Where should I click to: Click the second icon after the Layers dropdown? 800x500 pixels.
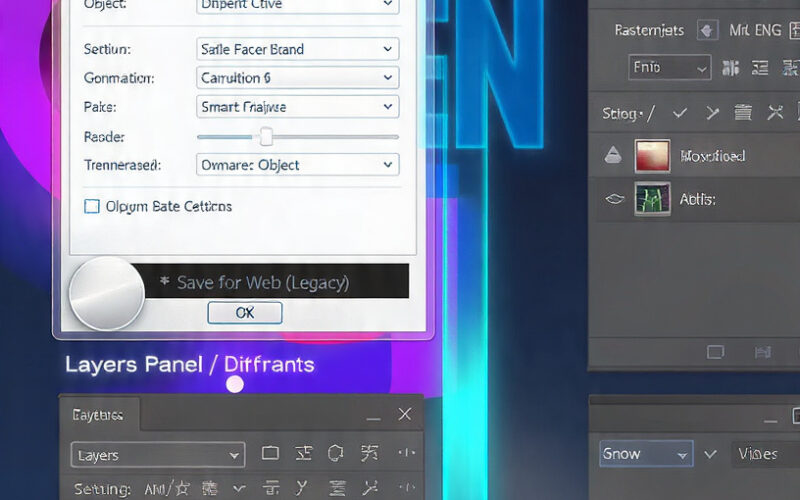304,453
